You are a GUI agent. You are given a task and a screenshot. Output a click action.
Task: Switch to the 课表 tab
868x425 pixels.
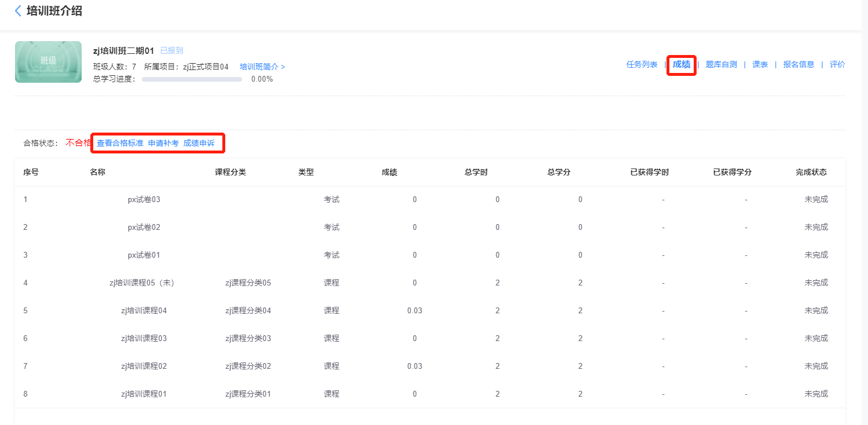[760, 64]
